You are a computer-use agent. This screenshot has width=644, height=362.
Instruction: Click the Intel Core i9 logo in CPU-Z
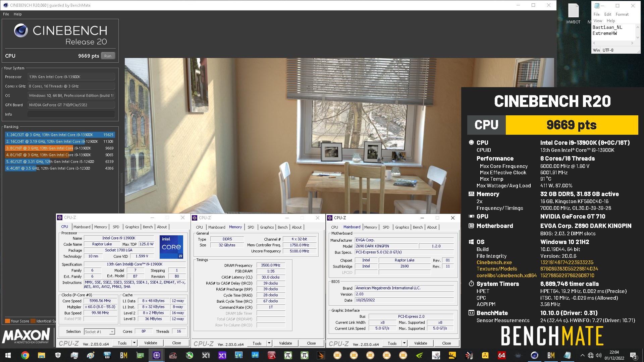coord(171,247)
